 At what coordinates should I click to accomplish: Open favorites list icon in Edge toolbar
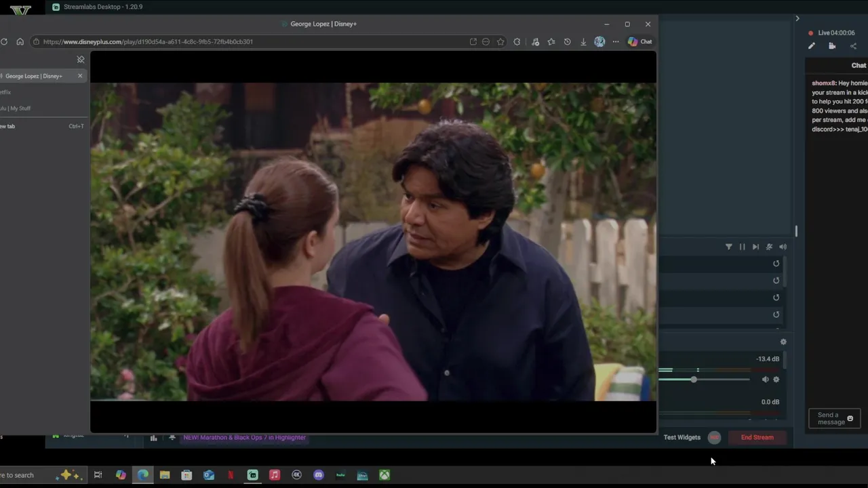(x=551, y=41)
